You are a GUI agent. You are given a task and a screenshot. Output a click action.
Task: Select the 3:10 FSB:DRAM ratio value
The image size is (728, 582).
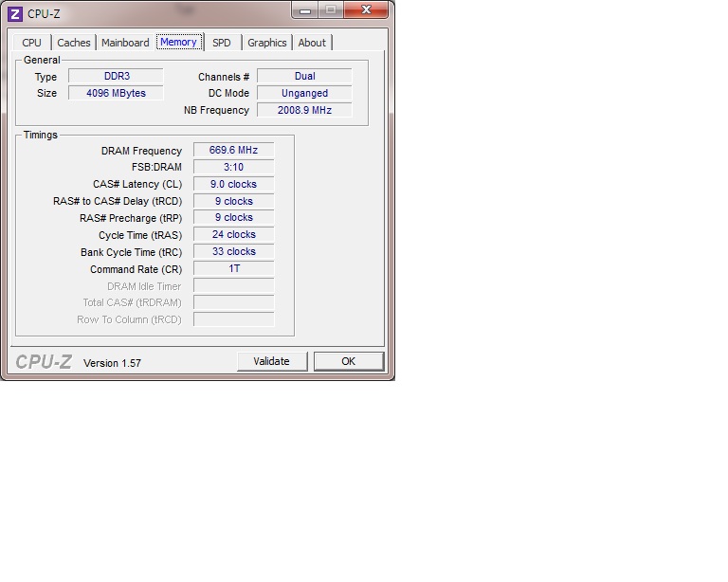233,167
